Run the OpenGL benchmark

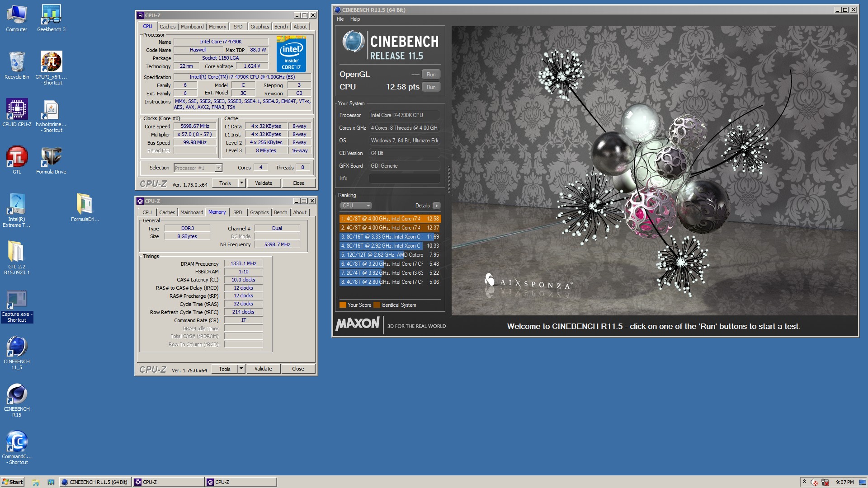click(x=431, y=75)
